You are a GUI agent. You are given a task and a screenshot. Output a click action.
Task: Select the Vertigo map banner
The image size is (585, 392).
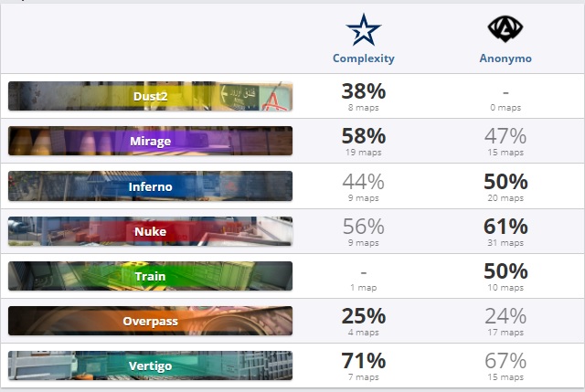[150, 366]
